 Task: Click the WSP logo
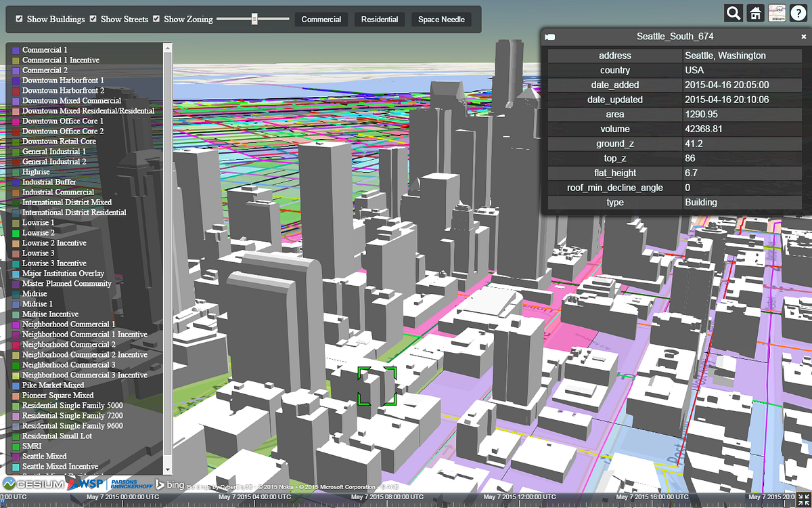tap(86, 484)
